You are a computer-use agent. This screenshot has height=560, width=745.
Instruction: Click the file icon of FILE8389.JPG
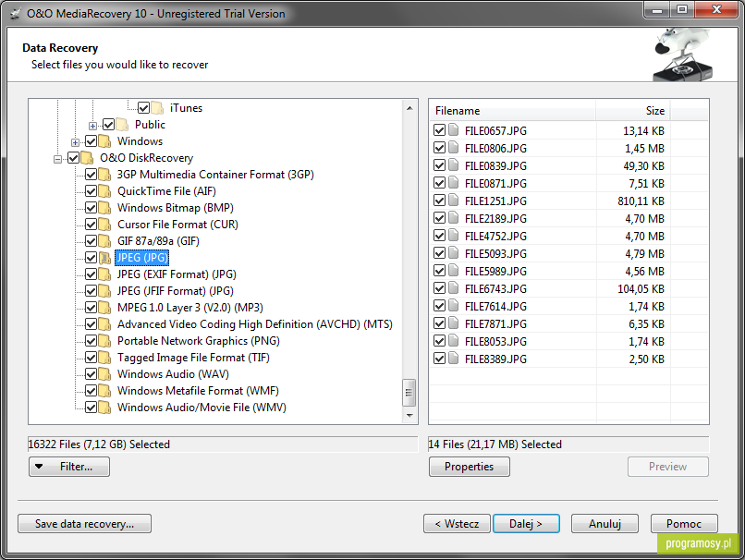pos(454,359)
